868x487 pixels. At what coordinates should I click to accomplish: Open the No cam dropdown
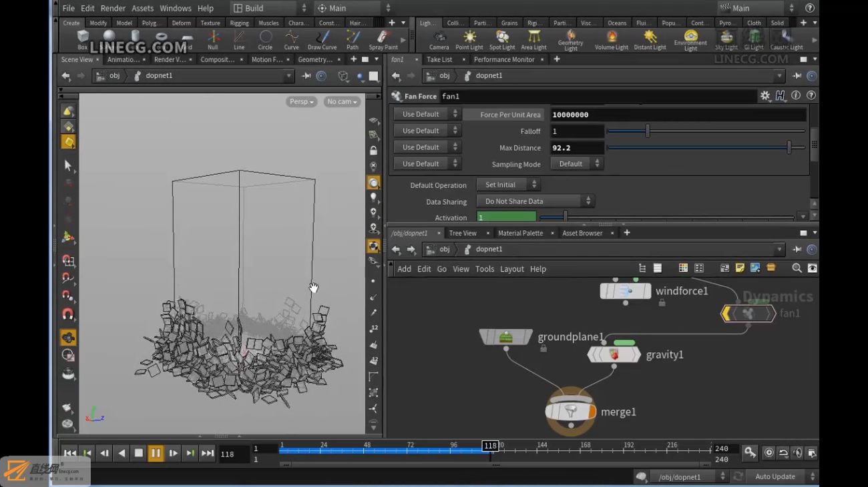point(342,101)
